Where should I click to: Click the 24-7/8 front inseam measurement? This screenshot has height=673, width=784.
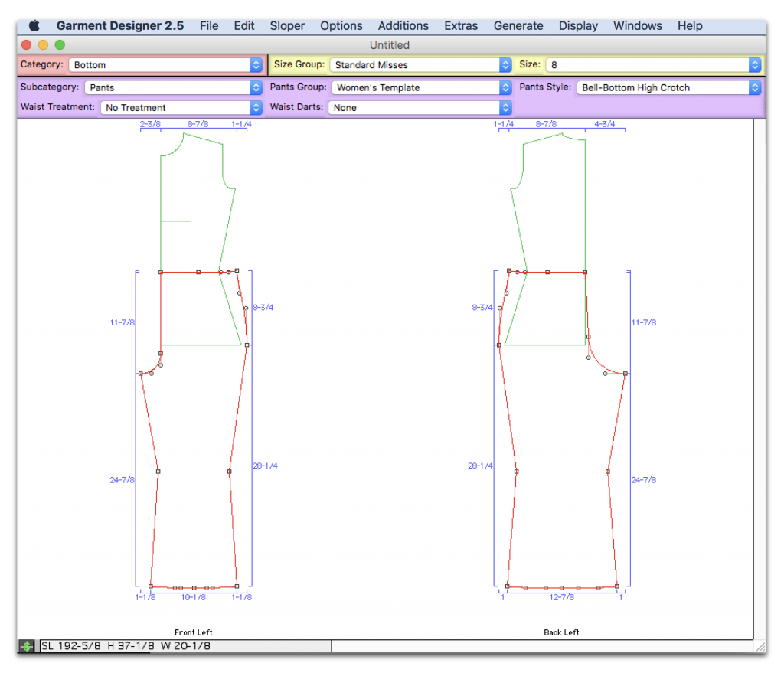[x=122, y=479]
